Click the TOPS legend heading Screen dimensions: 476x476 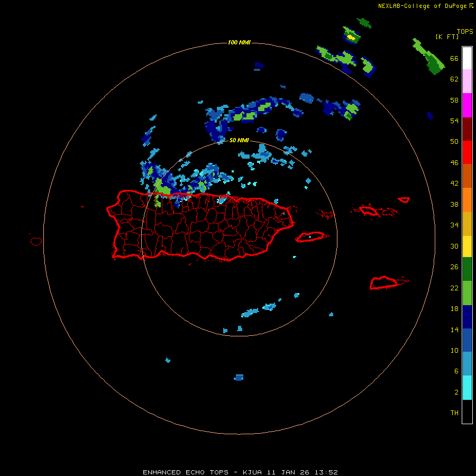tap(465, 31)
